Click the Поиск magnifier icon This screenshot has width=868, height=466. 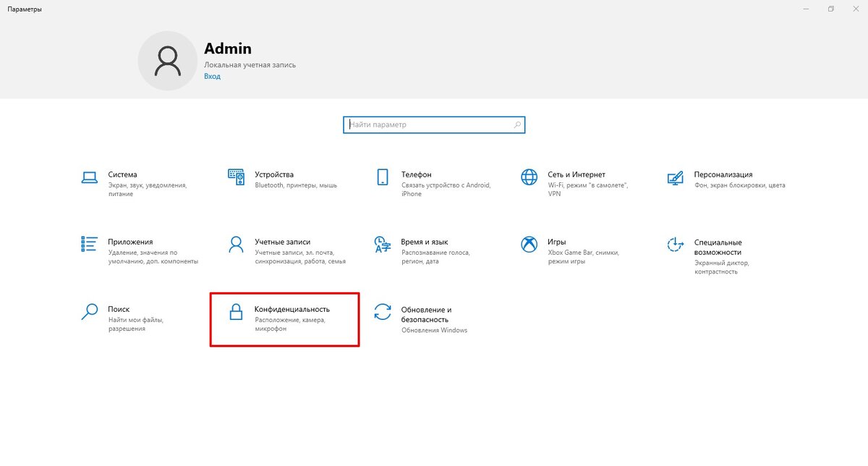[x=90, y=311]
